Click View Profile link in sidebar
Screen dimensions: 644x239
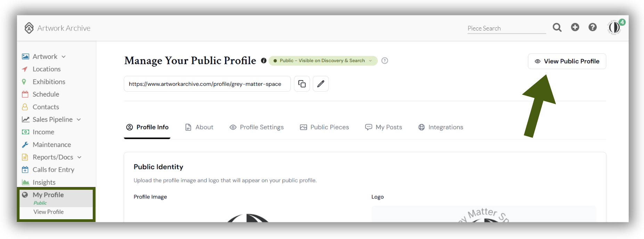tap(48, 212)
